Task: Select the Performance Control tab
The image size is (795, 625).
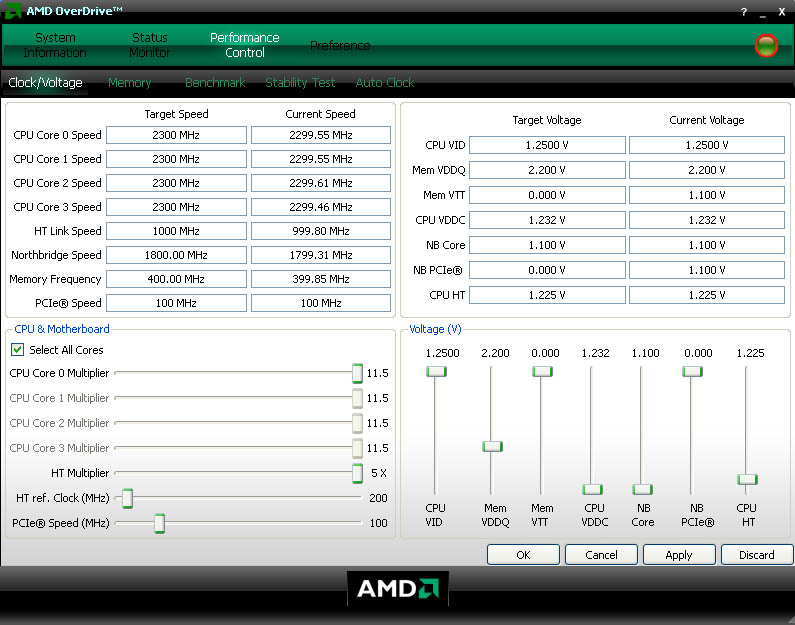Action: click(244, 45)
